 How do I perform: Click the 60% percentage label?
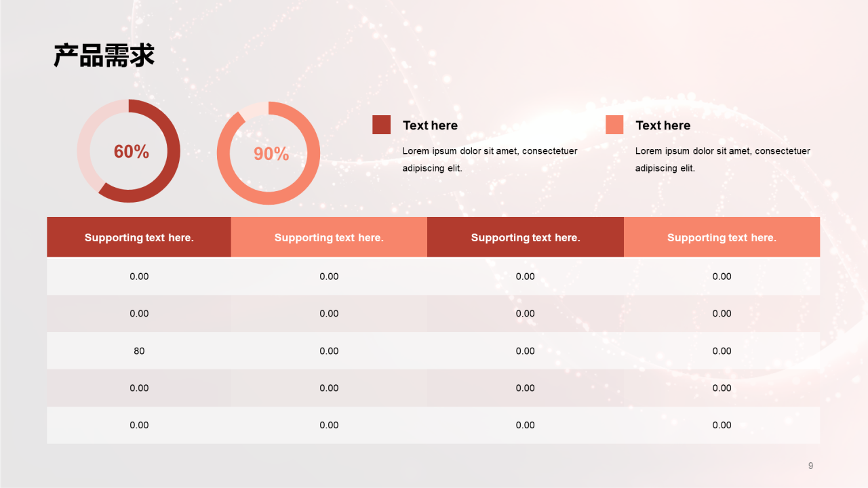(131, 152)
